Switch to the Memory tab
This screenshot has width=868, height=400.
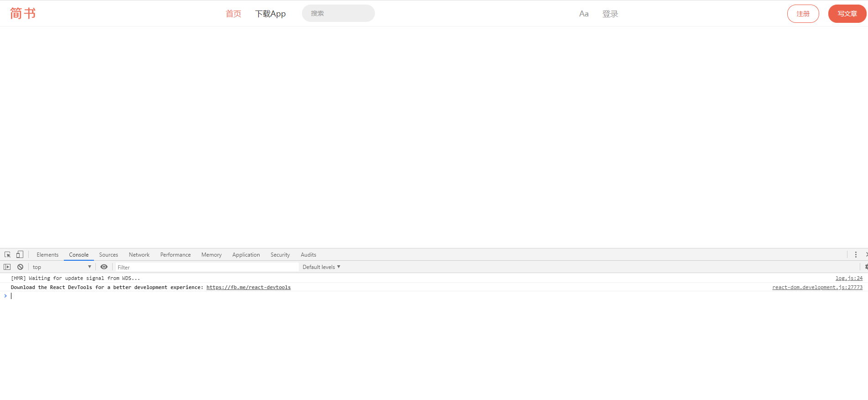click(212, 255)
